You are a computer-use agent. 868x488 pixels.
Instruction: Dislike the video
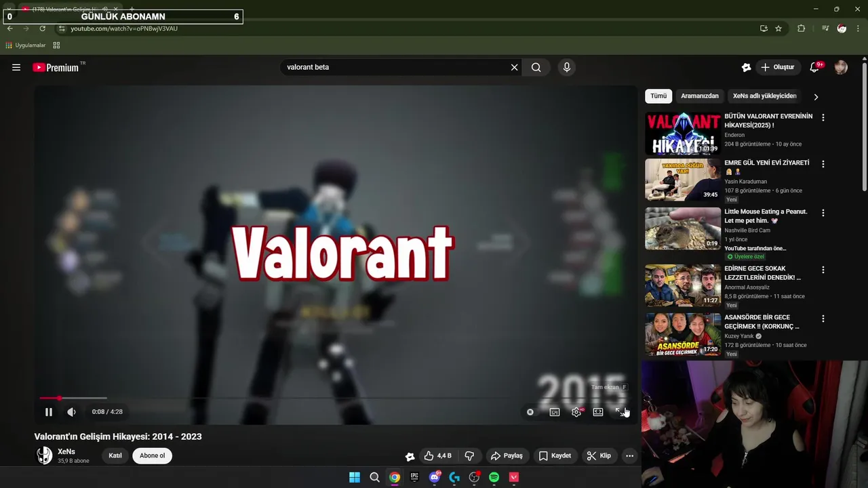469,455
